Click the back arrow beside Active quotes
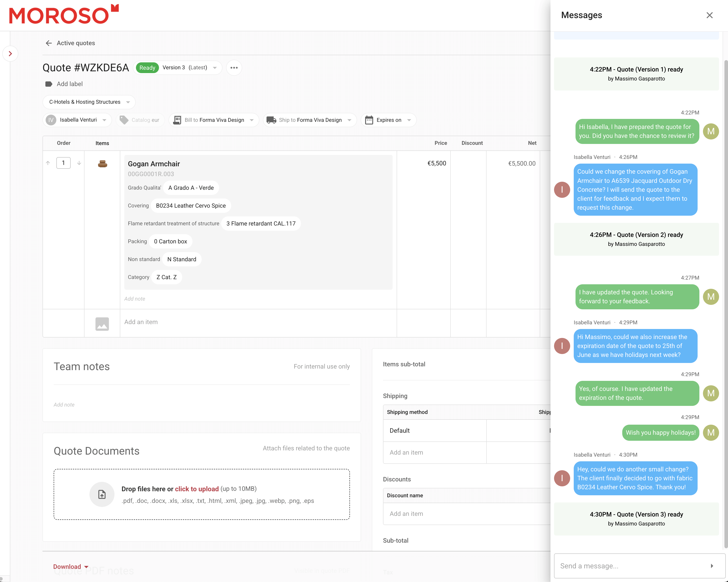Image resolution: width=728 pixels, height=582 pixels. click(x=49, y=43)
